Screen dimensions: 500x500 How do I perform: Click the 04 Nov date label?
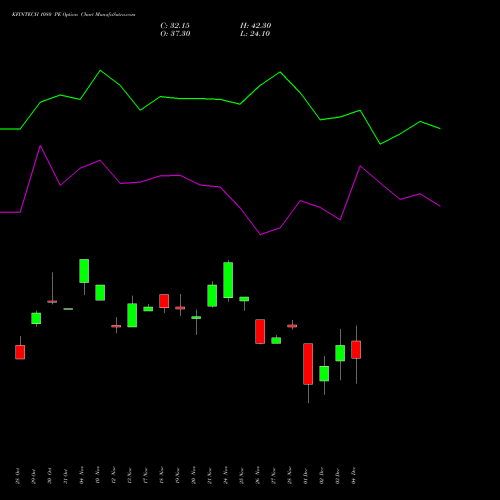82,475
